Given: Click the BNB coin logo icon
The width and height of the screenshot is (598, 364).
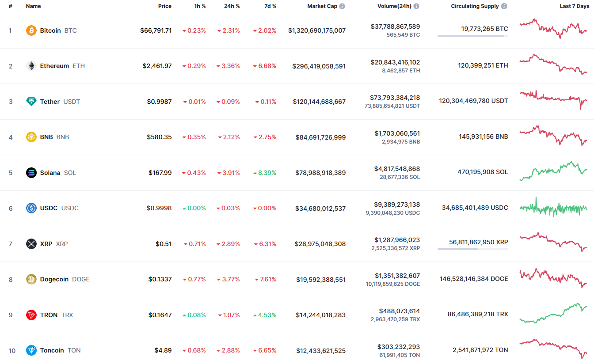Looking at the screenshot, I should coord(31,137).
